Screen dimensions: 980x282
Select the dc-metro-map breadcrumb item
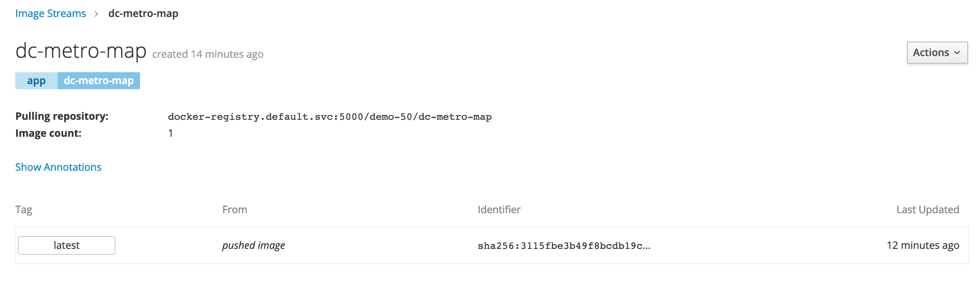point(143,14)
